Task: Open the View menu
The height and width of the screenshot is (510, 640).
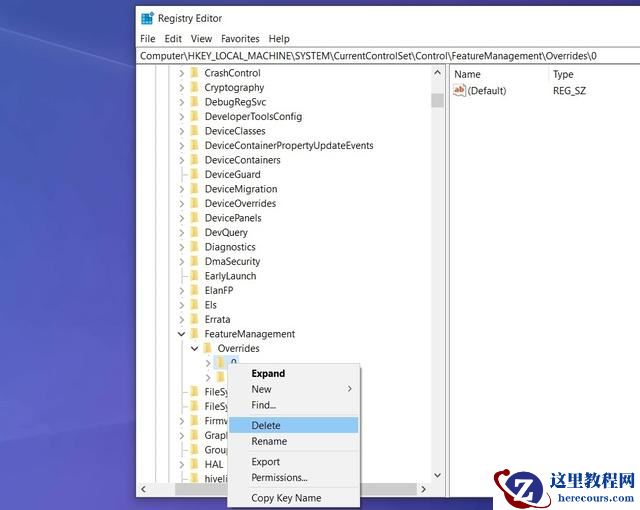Action: [x=201, y=39]
